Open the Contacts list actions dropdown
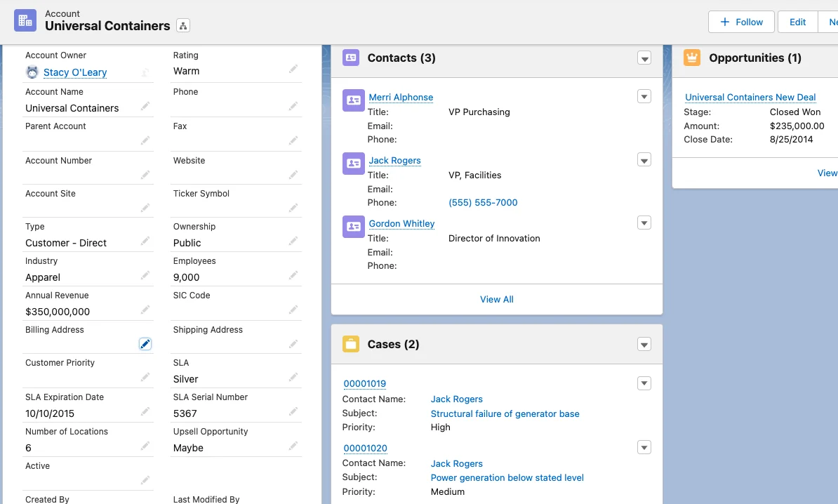 click(x=644, y=58)
